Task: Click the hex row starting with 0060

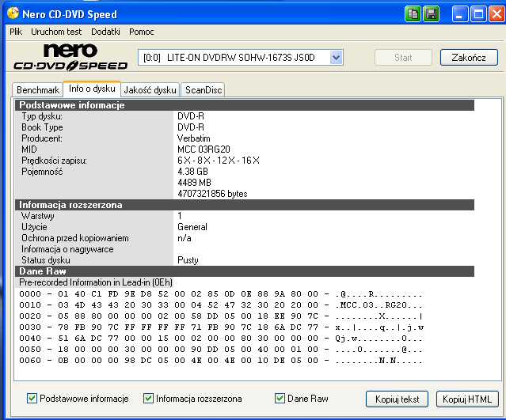Action: coord(221,361)
